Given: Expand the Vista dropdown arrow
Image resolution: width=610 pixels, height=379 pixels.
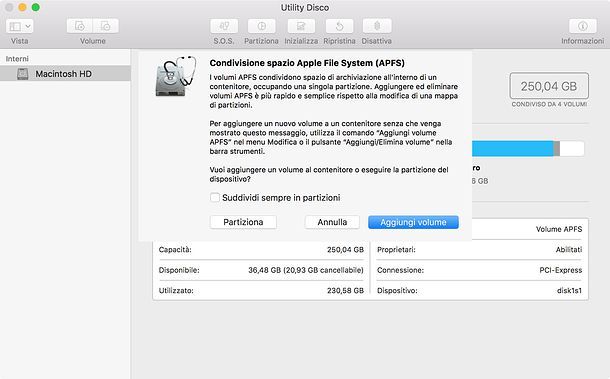Looking at the screenshot, I should click(x=28, y=26).
